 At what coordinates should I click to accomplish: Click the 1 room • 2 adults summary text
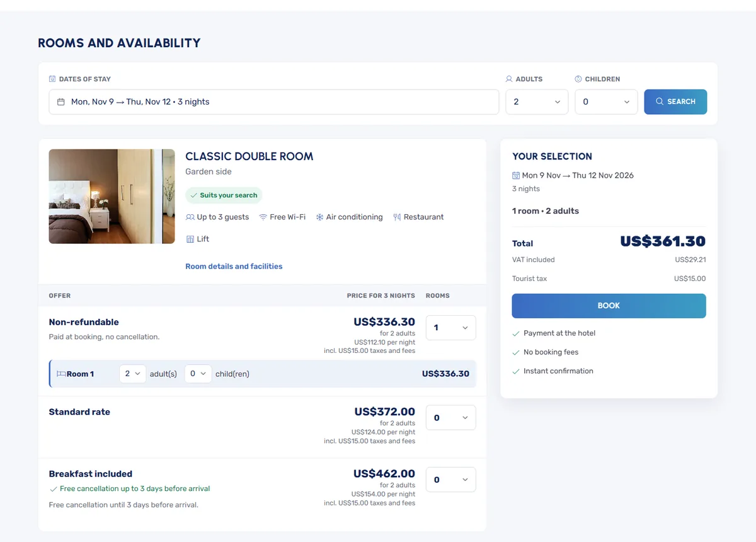(x=546, y=211)
